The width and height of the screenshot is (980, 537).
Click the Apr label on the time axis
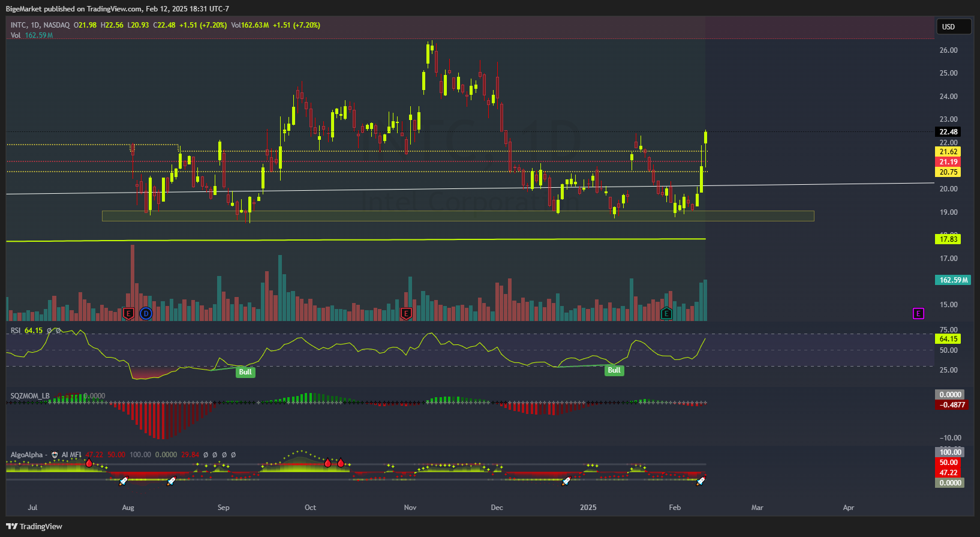click(x=849, y=508)
